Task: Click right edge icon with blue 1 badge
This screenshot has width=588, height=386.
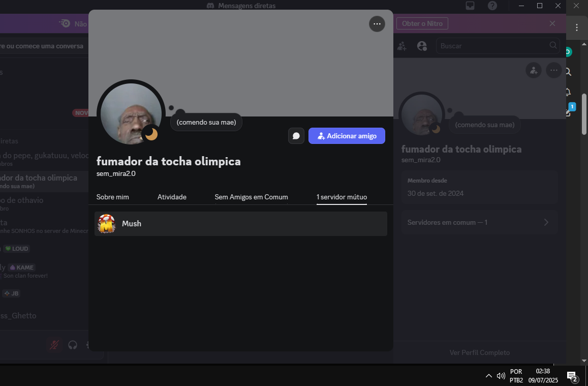Action: [x=570, y=109]
